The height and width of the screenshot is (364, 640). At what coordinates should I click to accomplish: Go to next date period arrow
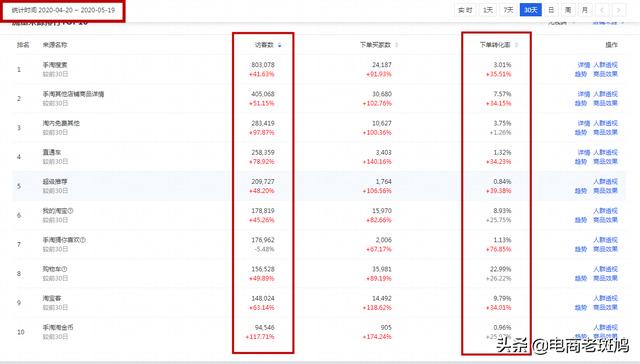(x=618, y=10)
